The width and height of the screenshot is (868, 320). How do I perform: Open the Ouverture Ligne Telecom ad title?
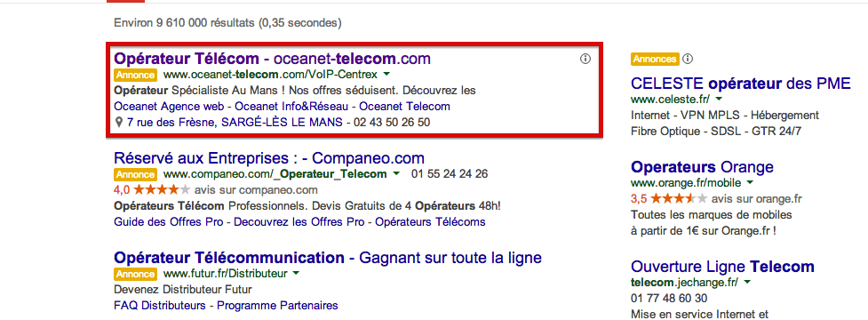coord(722,267)
